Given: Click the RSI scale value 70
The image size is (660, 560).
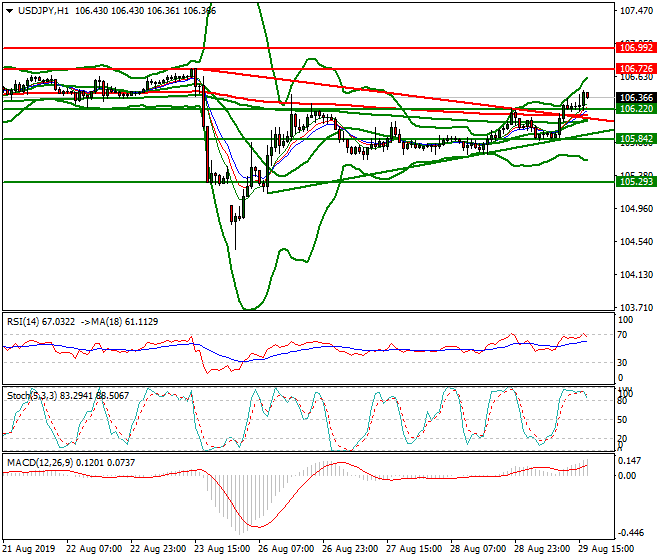Looking at the screenshot, I should pyautogui.click(x=622, y=335).
